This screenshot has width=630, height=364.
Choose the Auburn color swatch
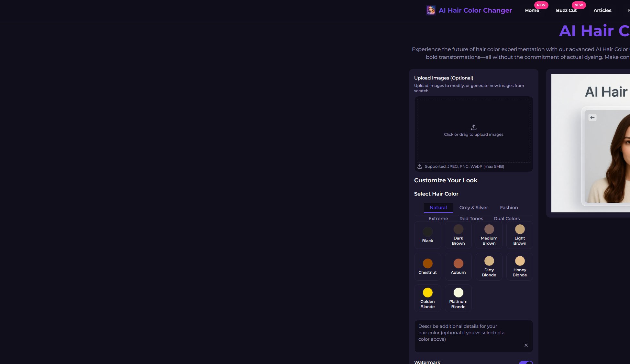pos(458,267)
